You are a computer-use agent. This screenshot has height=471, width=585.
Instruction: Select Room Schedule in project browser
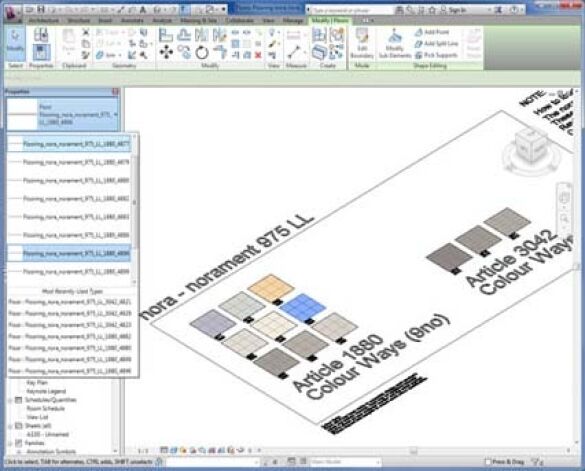pyautogui.click(x=46, y=409)
